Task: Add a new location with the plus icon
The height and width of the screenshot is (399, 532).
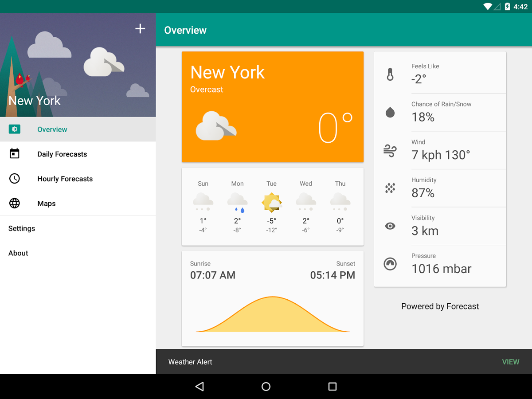Action: point(140,28)
